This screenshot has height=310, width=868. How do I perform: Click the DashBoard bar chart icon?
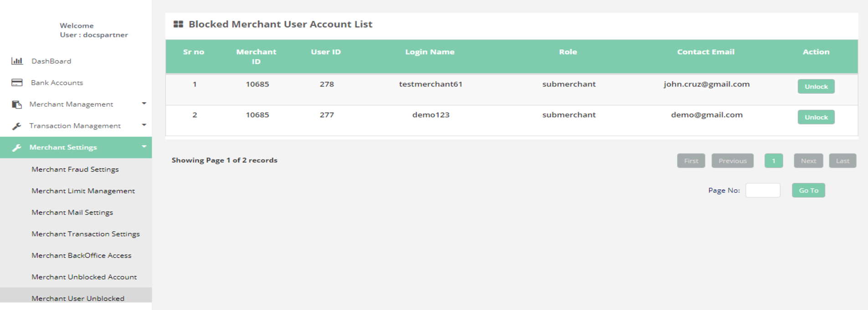[17, 61]
